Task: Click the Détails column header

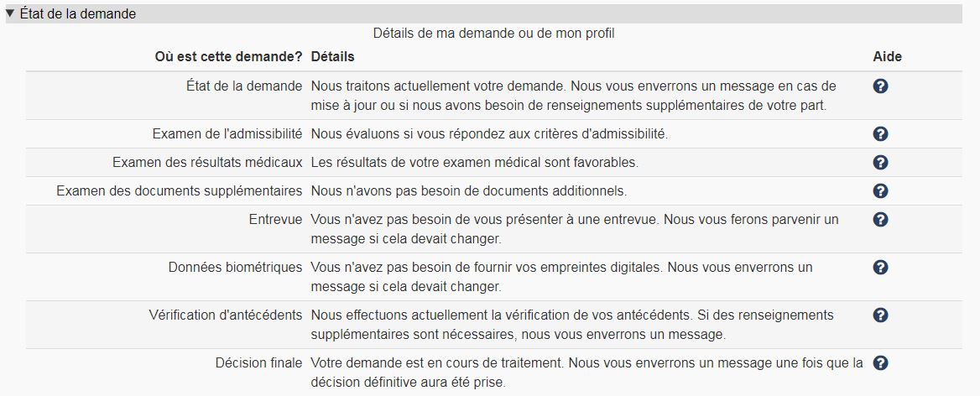Action: 332,57
